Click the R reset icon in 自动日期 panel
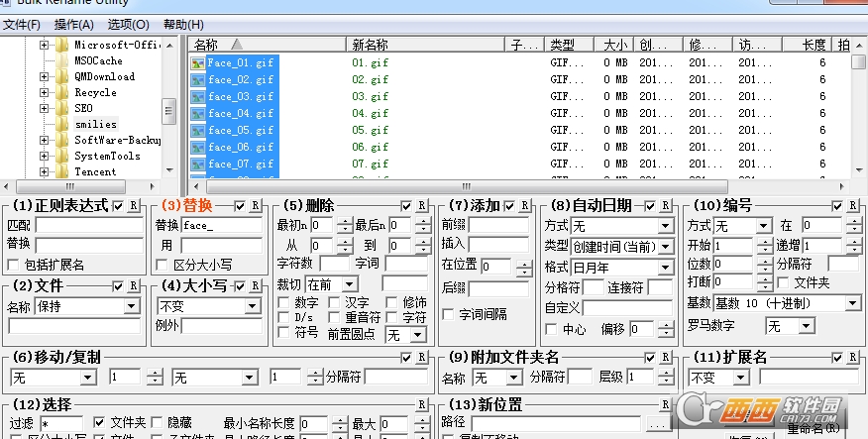Image resolution: width=868 pixels, height=439 pixels. [665, 206]
